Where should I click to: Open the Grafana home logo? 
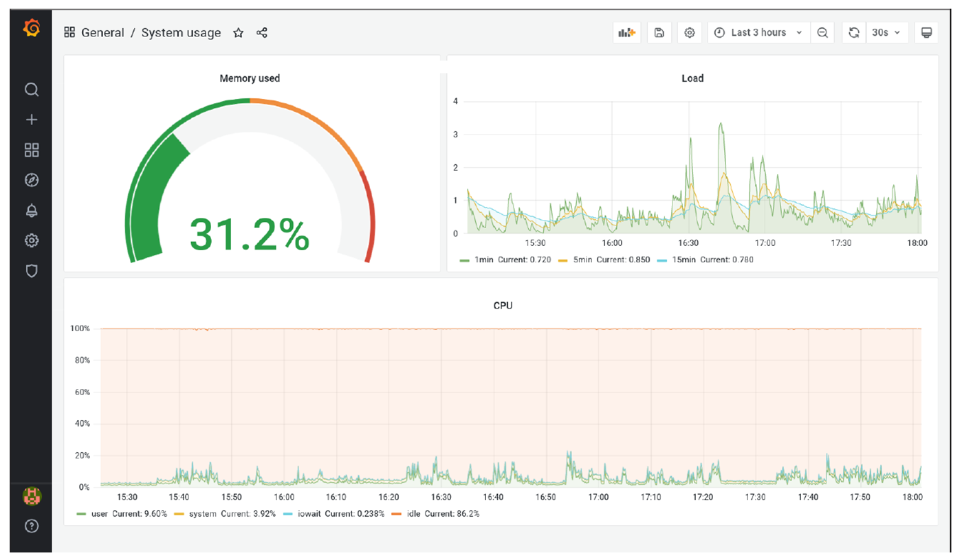31,29
